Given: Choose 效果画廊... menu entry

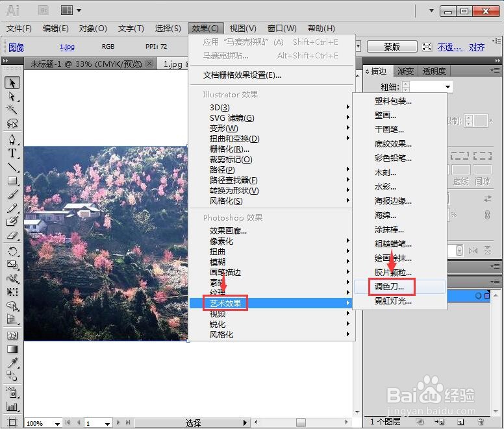Looking at the screenshot, I should click(x=228, y=230).
